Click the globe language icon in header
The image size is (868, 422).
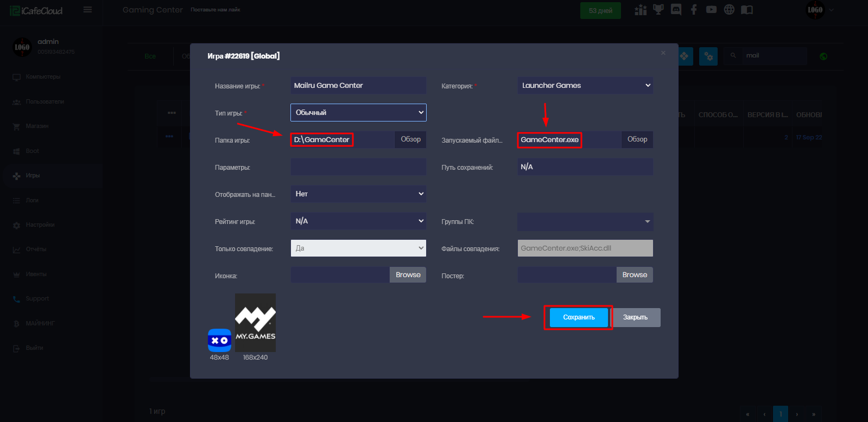[729, 10]
